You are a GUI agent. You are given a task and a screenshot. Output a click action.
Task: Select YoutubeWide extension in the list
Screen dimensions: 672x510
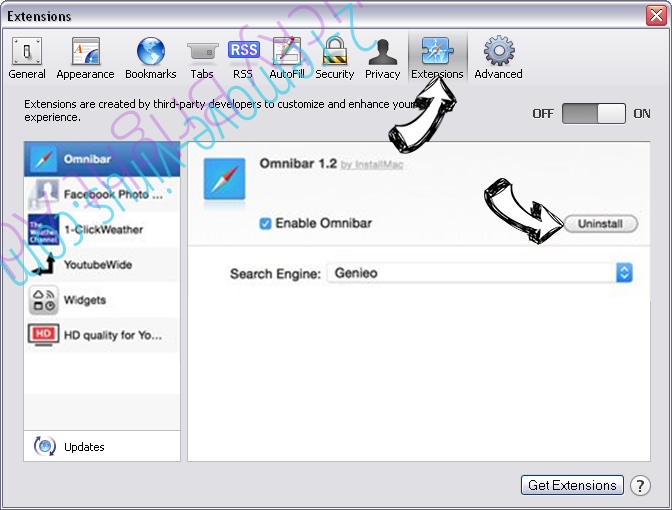[102, 264]
